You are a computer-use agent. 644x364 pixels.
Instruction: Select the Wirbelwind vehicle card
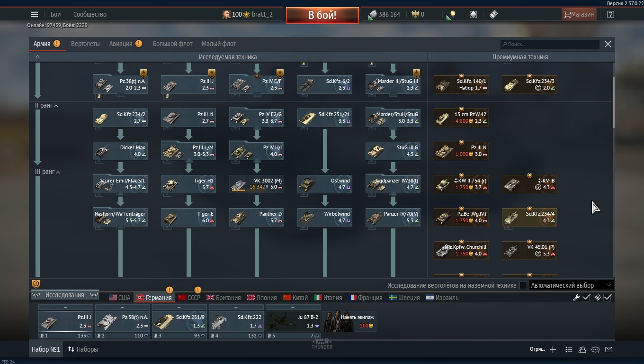325,217
